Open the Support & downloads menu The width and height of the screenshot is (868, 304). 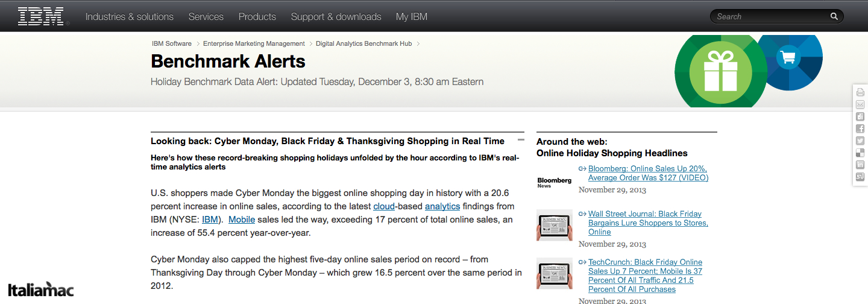[x=336, y=17]
